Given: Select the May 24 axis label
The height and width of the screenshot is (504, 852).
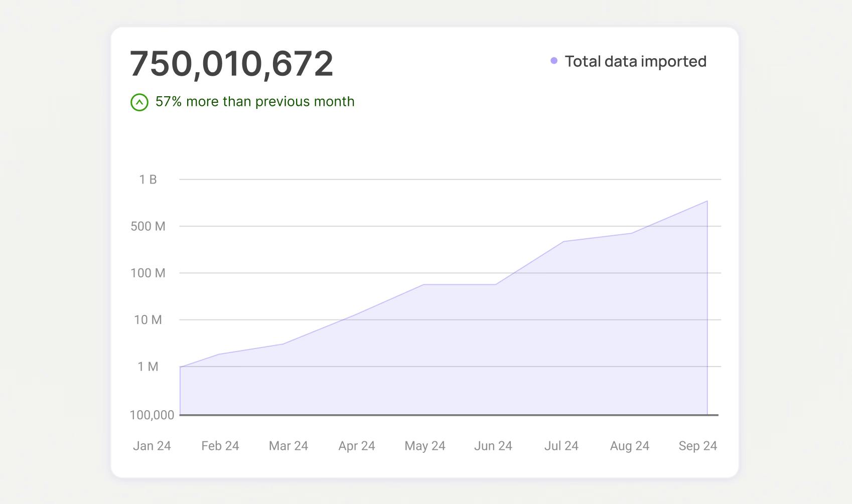Looking at the screenshot, I should coord(425,445).
